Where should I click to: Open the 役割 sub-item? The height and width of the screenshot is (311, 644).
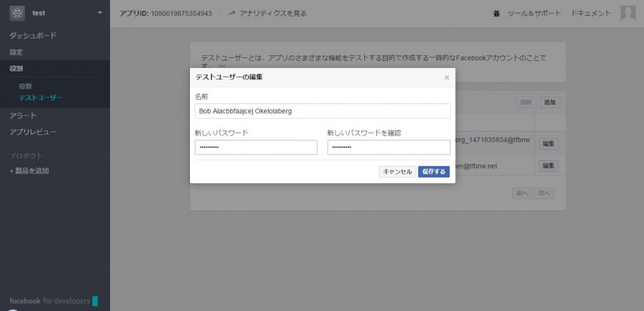[25, 87]
